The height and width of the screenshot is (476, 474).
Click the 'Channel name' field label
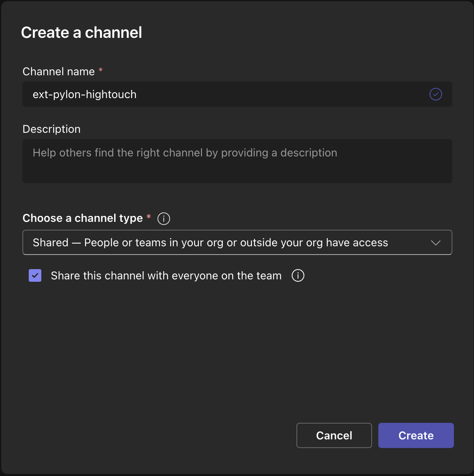coord(59,71)
